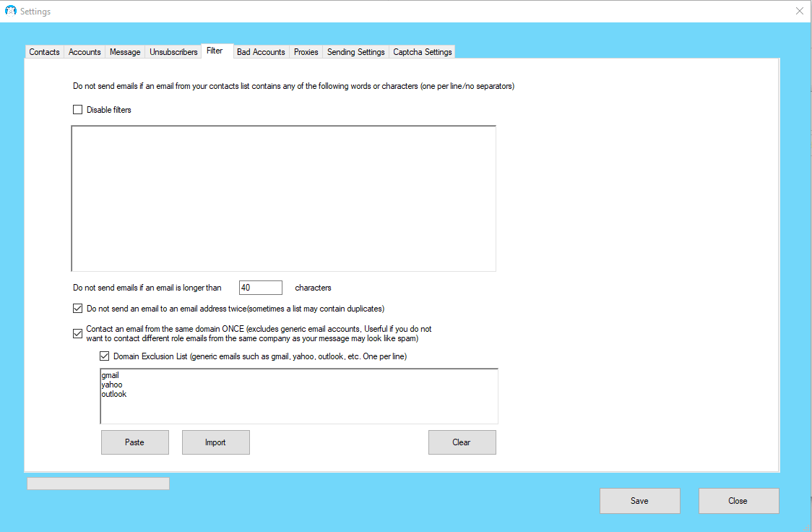Open the Proxies tab
Screen dimensions: 812x532
pos(306,52)
